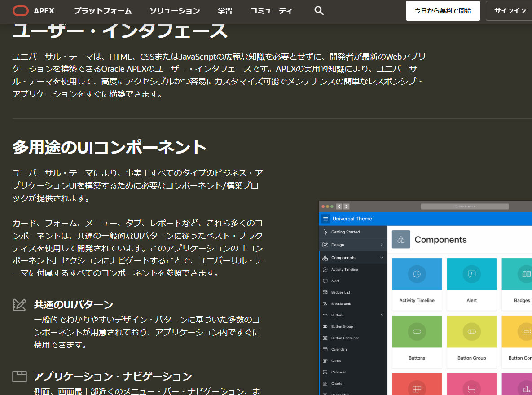
Task: Click 今日から無料で開始 button
Action: click(x=443, y=11)
